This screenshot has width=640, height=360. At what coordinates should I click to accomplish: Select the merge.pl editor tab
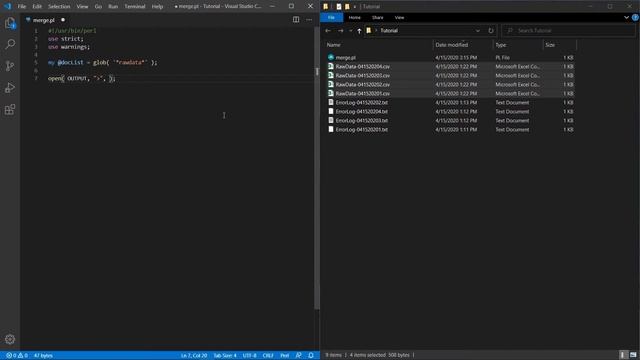[x=46, y=20]
